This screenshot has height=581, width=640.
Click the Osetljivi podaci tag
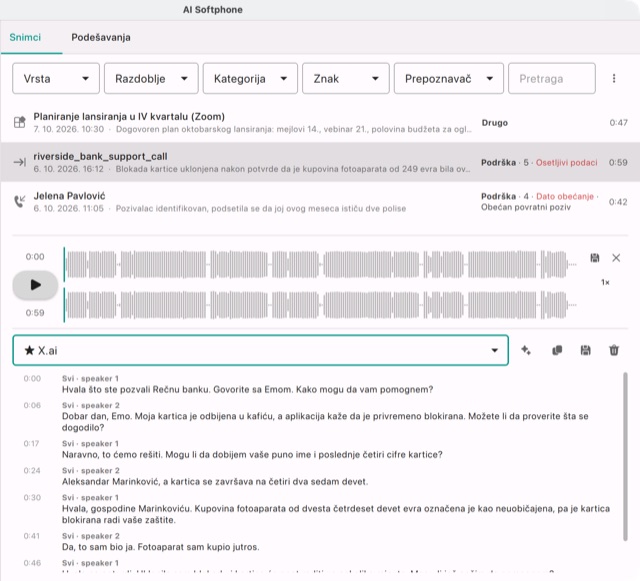[566, 163]
